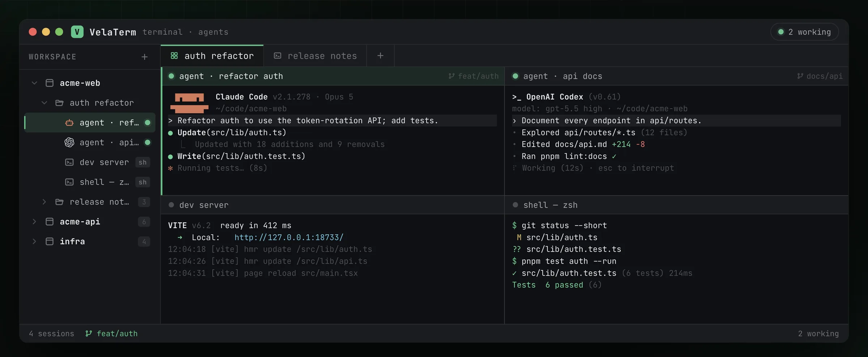868x357 pixels.
Task: Focus the shell — zsh pane header
Action: pos(677,205)
